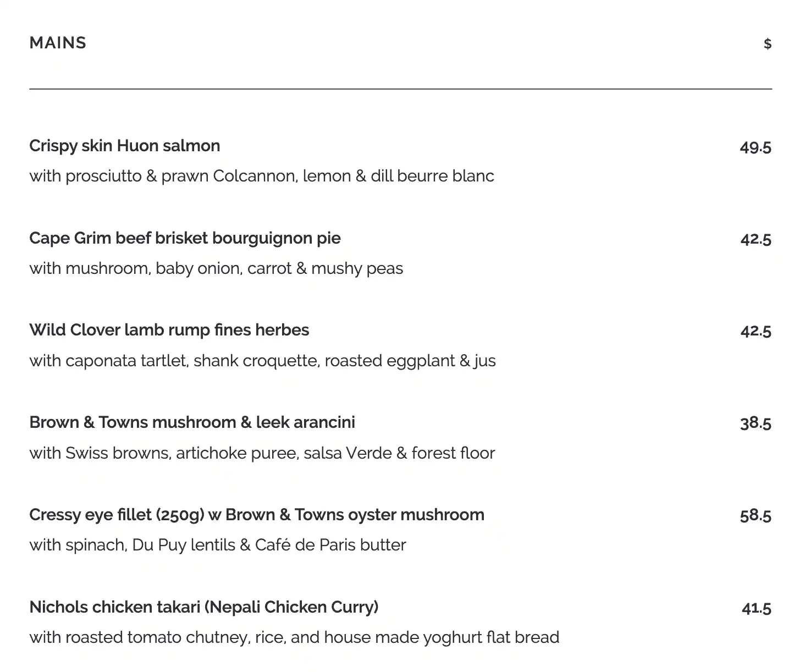805x672 pixels.
Task: Select Brown & Towns mushroom & leek arancini
Action: [x=192, y=422]
